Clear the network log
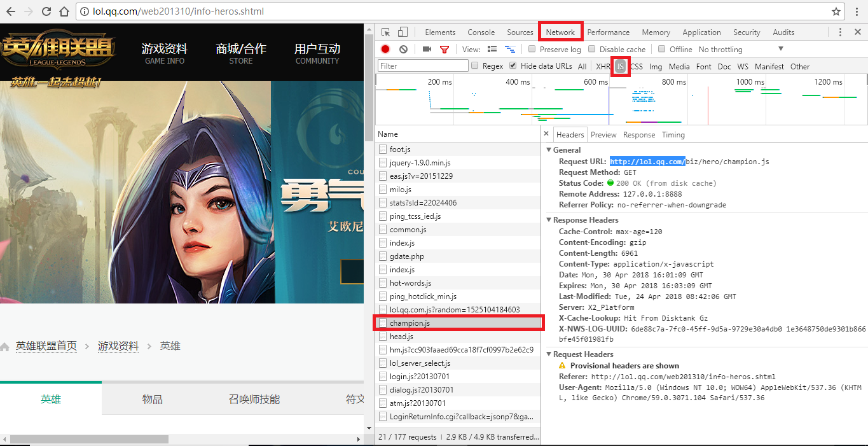The height and width of the screenshot is (446, 868). point(403,50)
